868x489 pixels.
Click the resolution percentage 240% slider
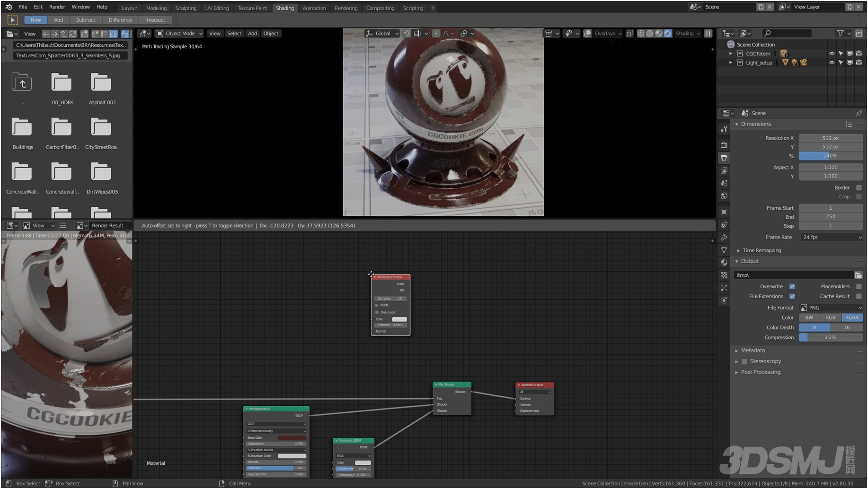click(831, 156)
